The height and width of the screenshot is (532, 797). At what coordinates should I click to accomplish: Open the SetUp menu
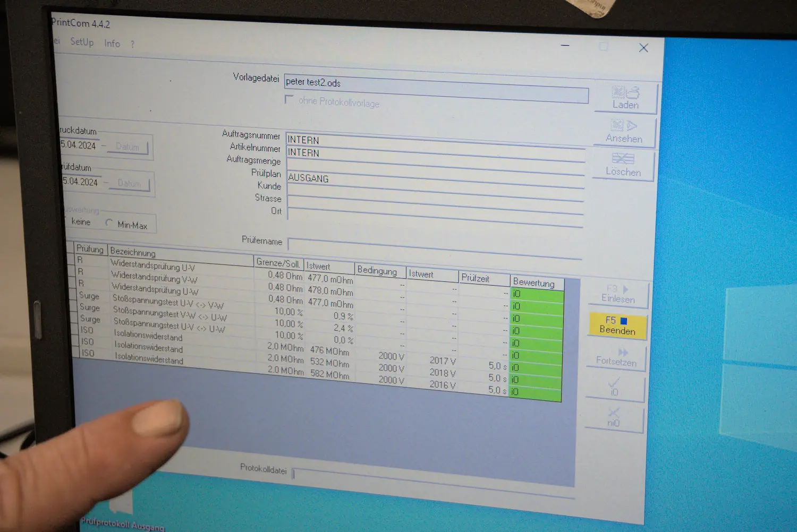click(82, 41)
